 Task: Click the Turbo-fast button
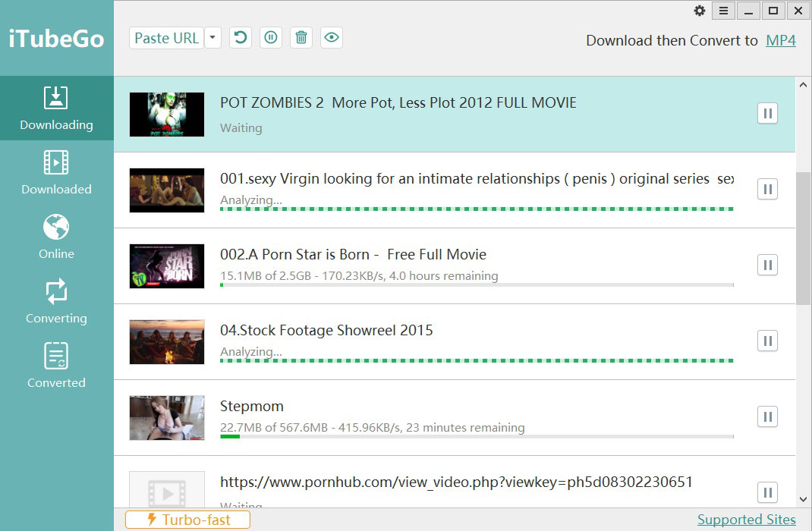click(x=187, y=520)
